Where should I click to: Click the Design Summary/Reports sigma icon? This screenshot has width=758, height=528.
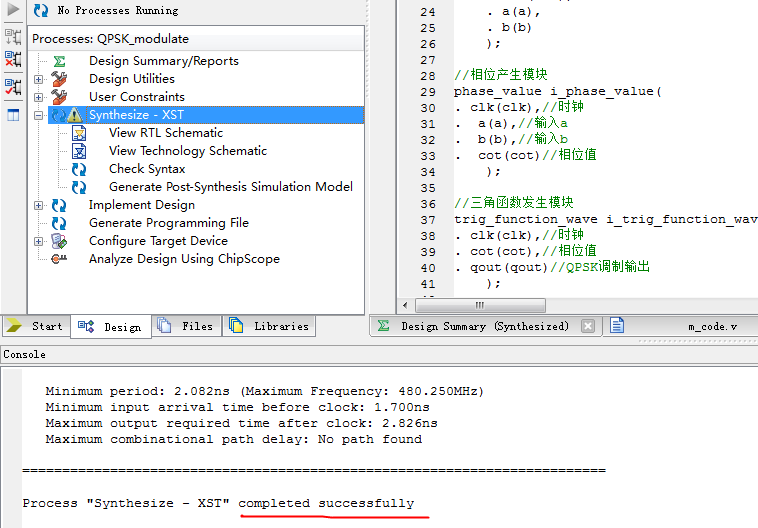(59, 61)
